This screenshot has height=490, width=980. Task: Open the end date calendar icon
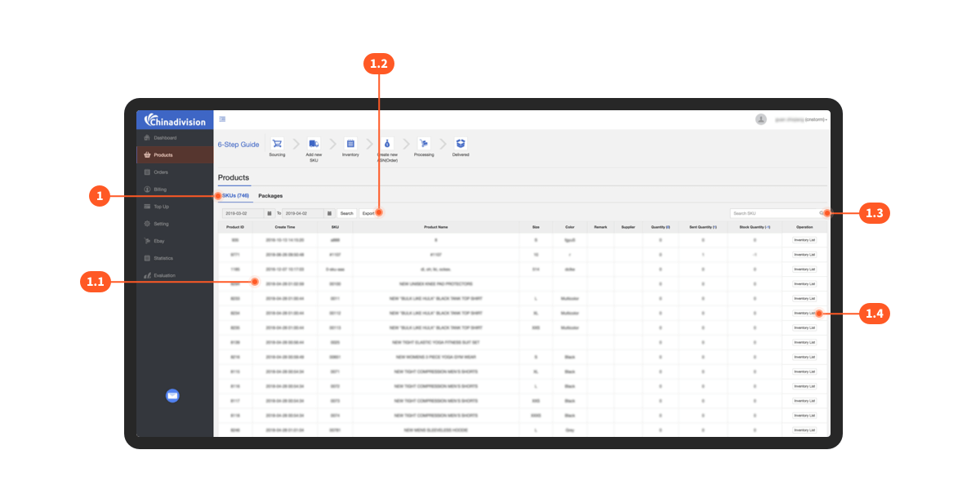pos(329,213)
